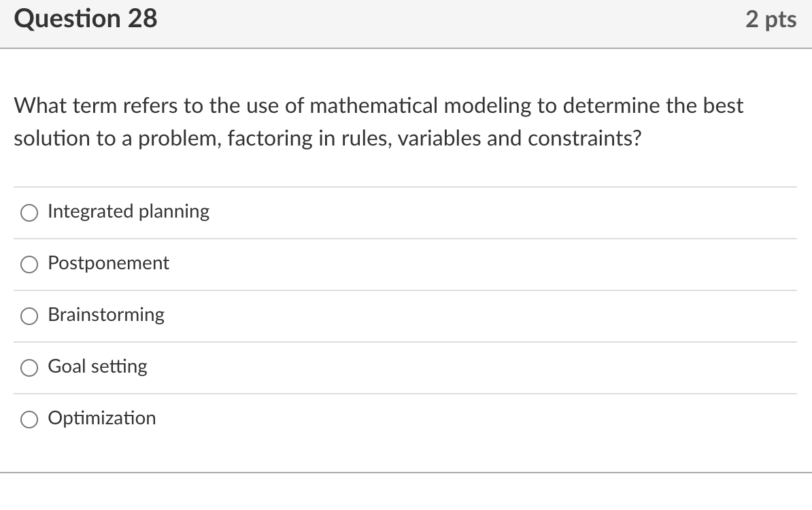The image size is (812, 510).
Task: Select the Goal setting radio button
Action: [29, 367]
